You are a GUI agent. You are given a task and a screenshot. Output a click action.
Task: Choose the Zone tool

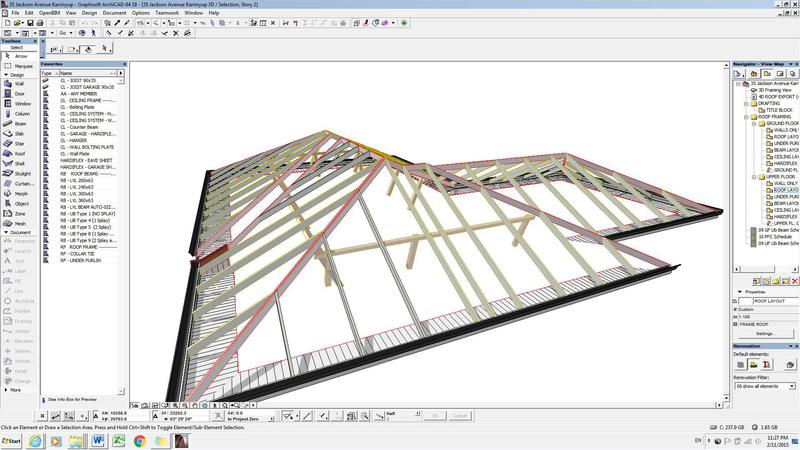[19, 214]
